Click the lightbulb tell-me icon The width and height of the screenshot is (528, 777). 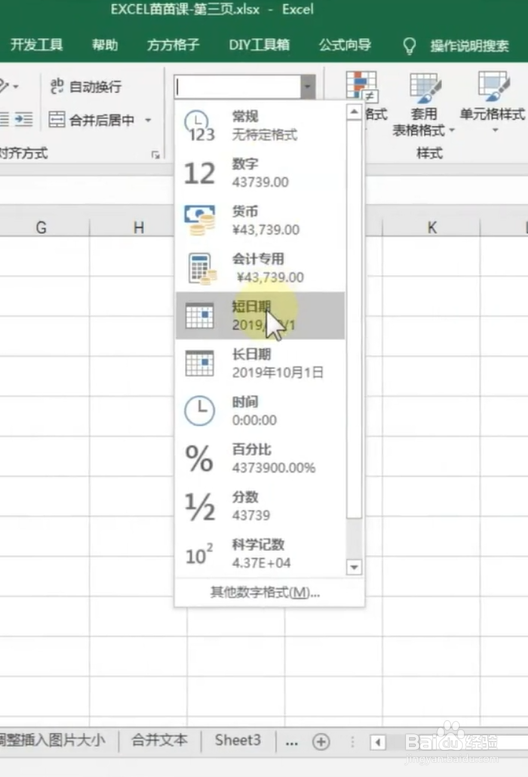pos(409,46)
